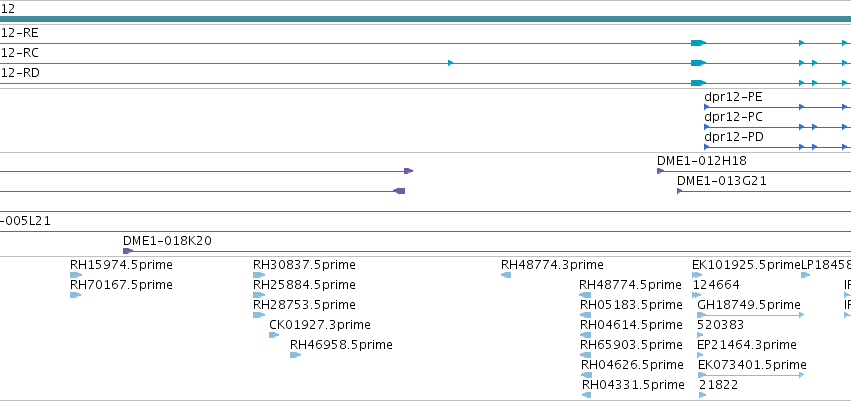Click the RH04331.5prime arrow marker
Image resolution: width=851 pixels, height=401 pixels.
[586, 395]
